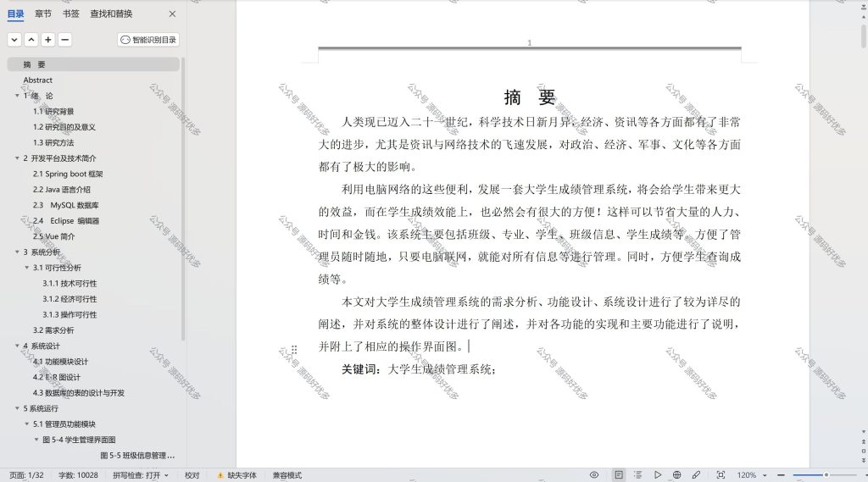Go to the Abstract outline entry
Viewport: 868px width, 482px height.
coord(37,80)
